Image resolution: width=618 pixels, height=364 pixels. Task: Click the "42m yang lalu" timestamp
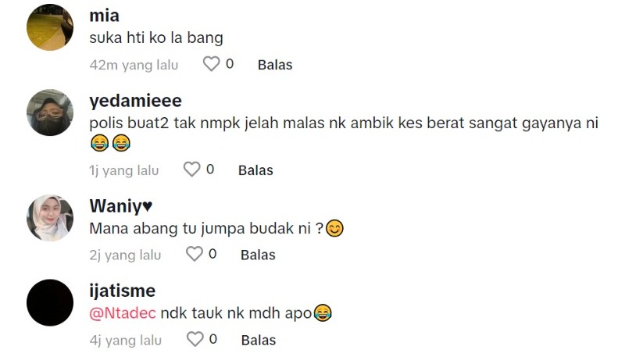(134, 65)
